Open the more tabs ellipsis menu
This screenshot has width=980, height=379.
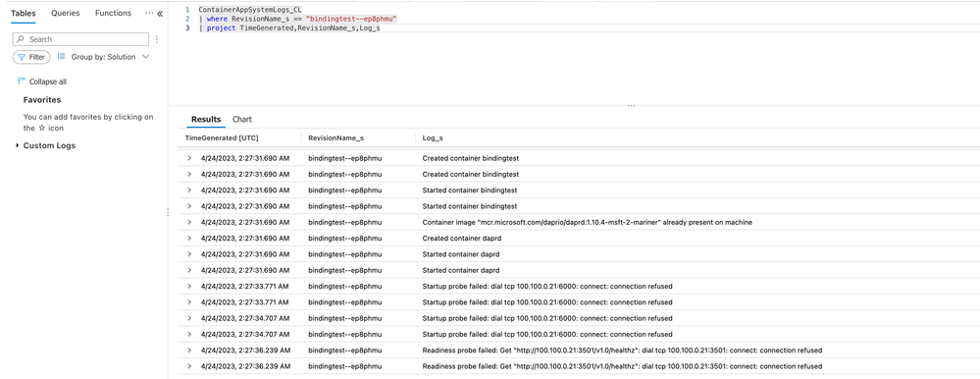[x=149, y=13]
